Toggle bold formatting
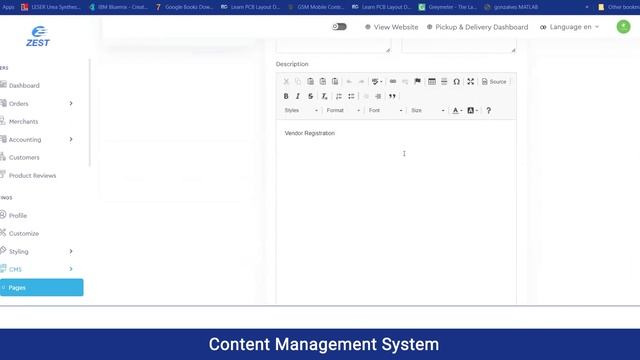This screenshot has width=640, height=360. pyautogui.click(x=286, y=96)
